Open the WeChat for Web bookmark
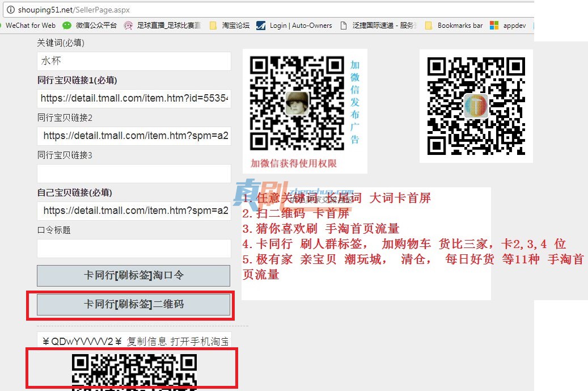 click(x=31, y=26)
